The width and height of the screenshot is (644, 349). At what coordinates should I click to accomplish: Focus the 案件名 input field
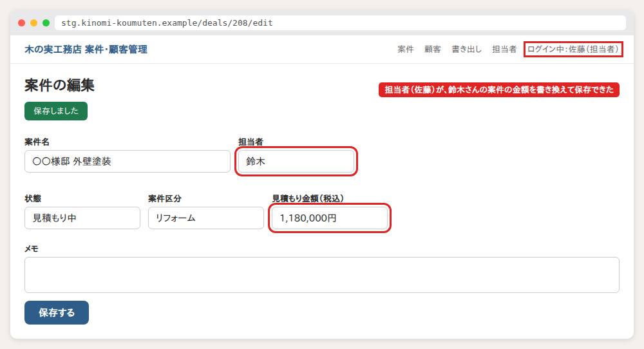tap(128, 162)
